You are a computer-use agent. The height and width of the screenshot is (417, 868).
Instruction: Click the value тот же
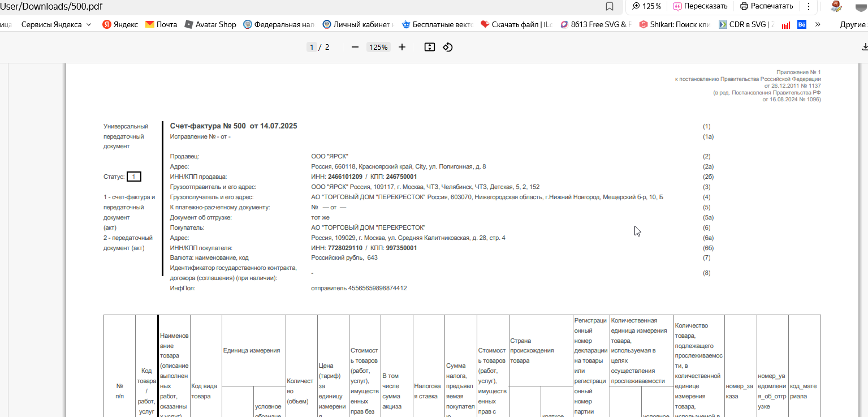tap(320, 217)
